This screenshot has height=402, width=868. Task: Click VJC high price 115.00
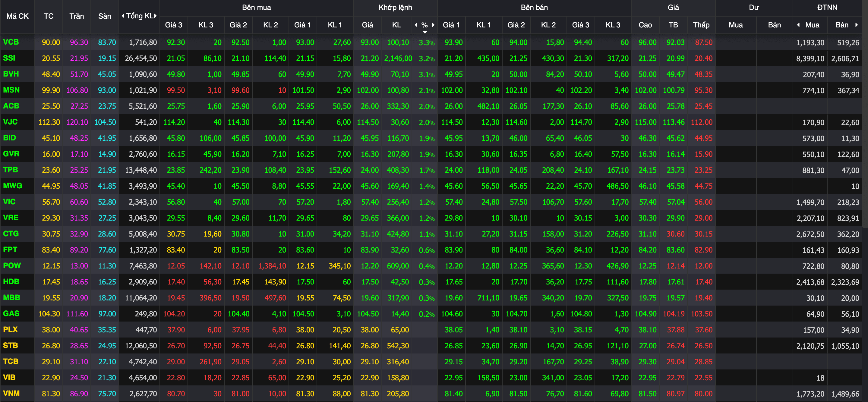[x=645, y=122]
